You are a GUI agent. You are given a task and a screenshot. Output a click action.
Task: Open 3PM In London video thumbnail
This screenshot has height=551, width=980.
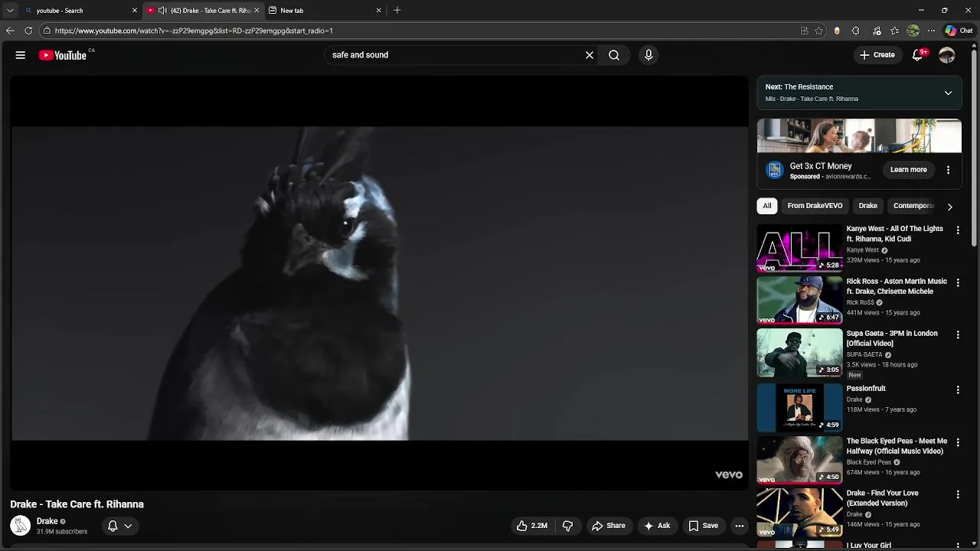click(799, 353)
